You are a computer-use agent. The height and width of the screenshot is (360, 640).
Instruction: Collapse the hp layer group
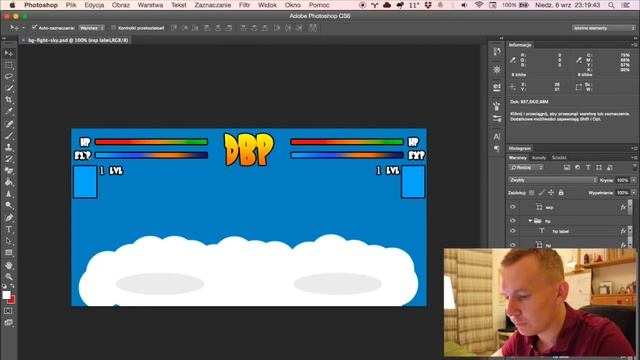[x=530, y=221]
